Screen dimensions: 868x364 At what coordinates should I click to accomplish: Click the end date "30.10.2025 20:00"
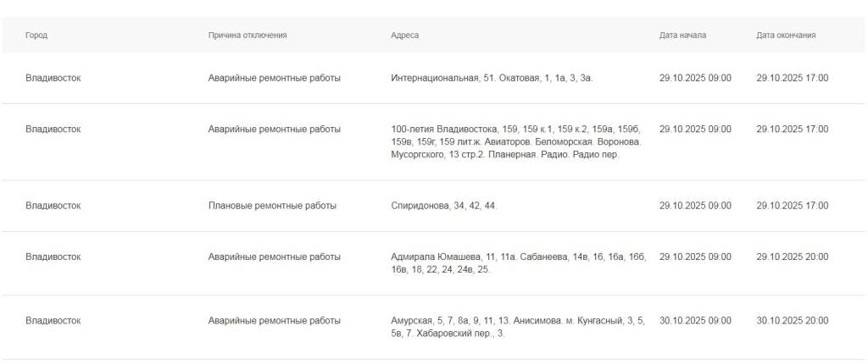pyautogui.click(x=793, y=321)
